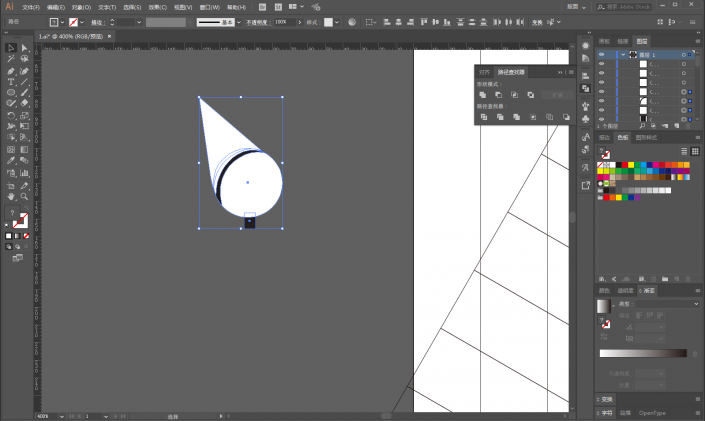Open Adobe Stock with St icon
Image resolution: width=705 pixels, height=421 pixels.
(x=278, y=7)
